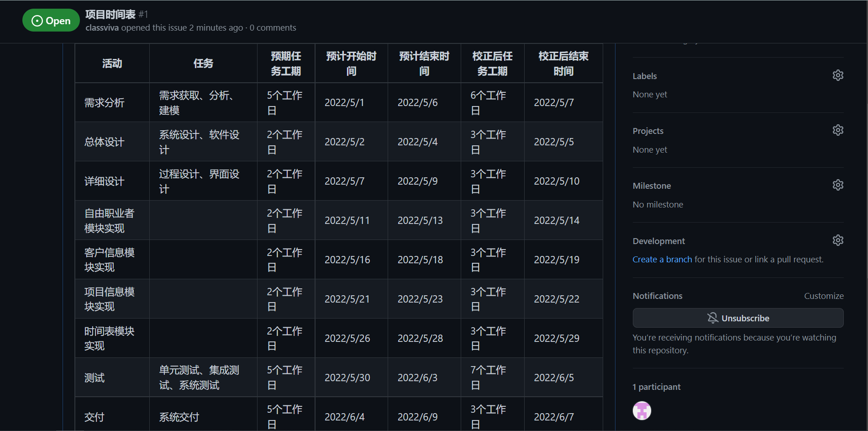Click the Unsubscribe notifications button
This screenshot has height=431, width=868.
pos(737,318)
